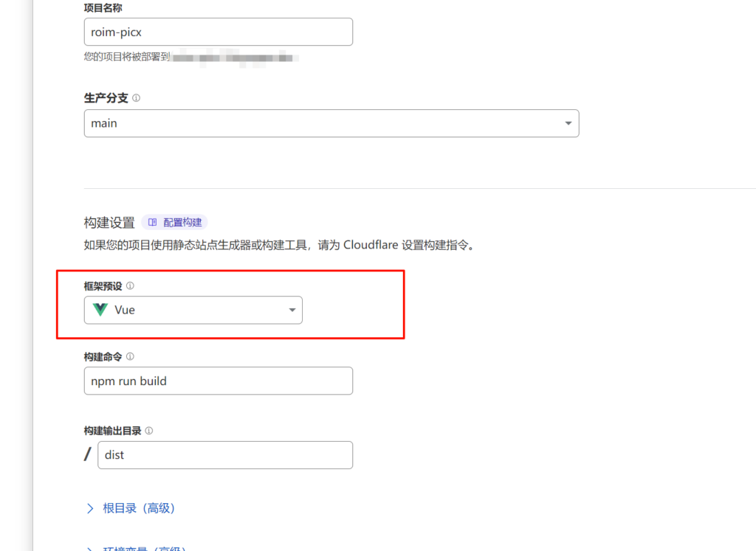Click the 项目名称 field label

coord(103,7)
